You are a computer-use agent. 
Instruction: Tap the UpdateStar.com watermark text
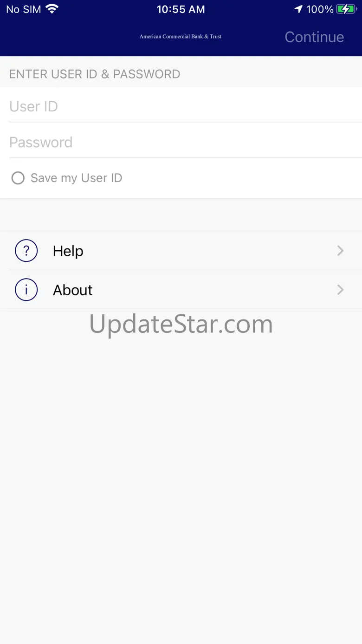(x=181, y=325)
